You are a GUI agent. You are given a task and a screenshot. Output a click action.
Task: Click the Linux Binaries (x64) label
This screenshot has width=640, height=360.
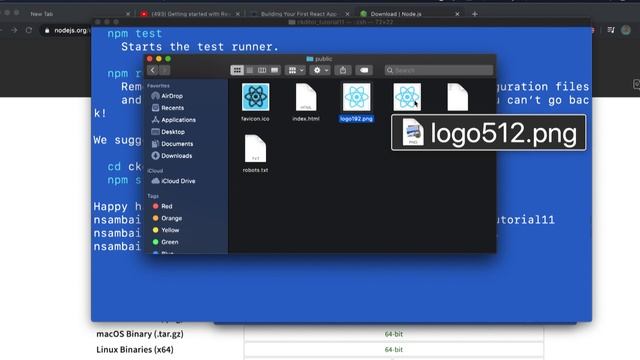[135, 349]
